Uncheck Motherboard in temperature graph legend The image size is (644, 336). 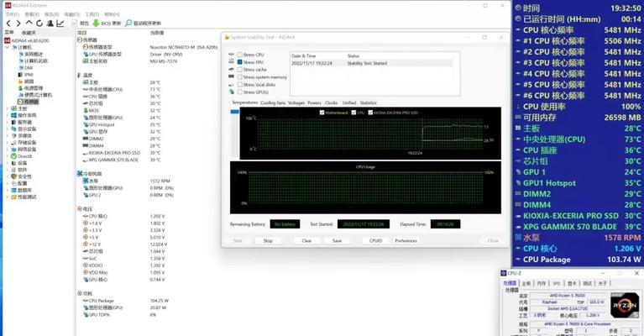click(x=322, y=112)
